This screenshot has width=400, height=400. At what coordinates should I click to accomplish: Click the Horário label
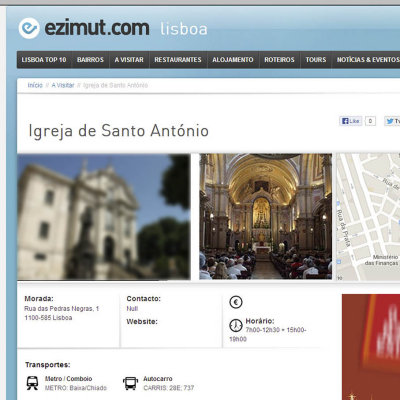[x=260, y=321]
